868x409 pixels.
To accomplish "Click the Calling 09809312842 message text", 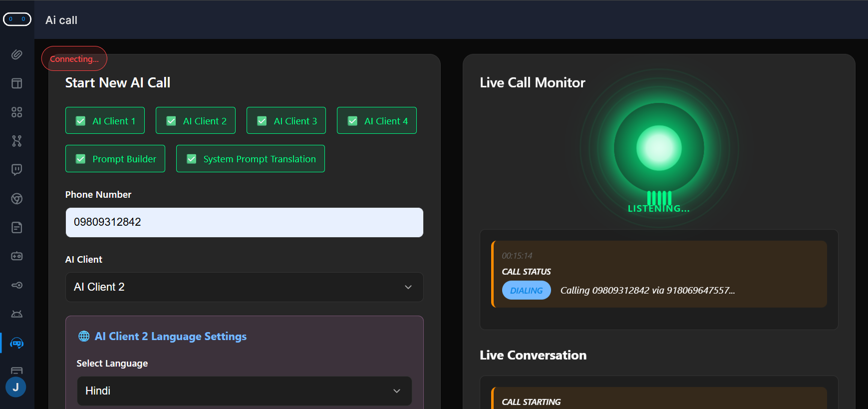I will pyautogui.click(x=648, y=290).
